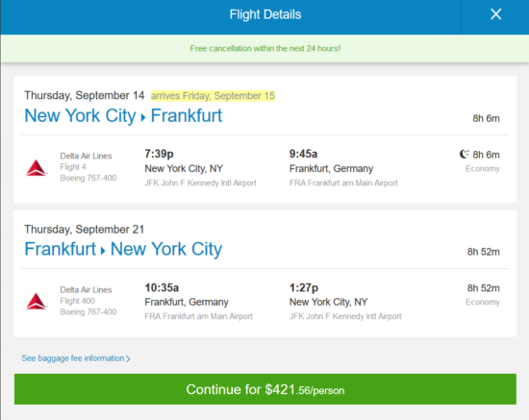Viewport: 529px width, 420px height.
Task: Click the 1:27p return arrival time
Action: click(304, 287)
